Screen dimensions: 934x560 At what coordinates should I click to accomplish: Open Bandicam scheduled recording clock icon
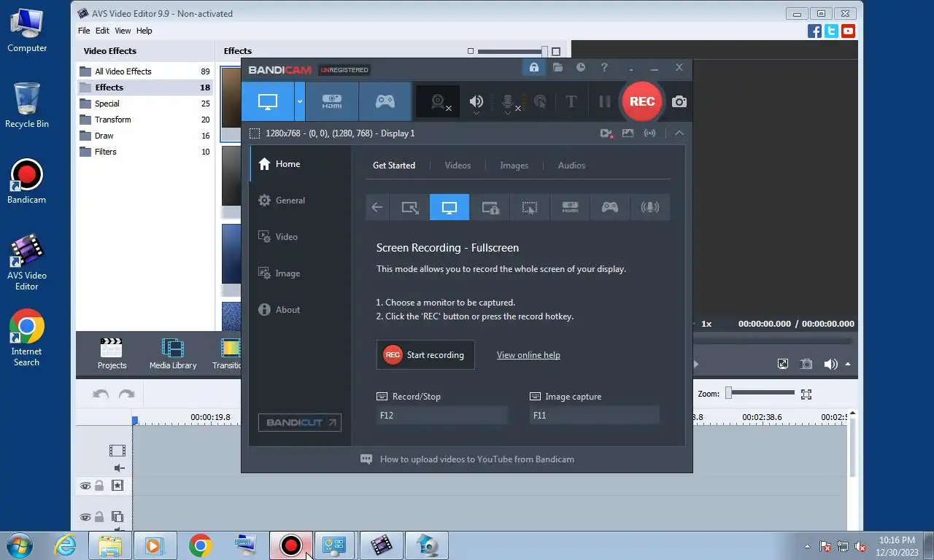pos(581,68)
